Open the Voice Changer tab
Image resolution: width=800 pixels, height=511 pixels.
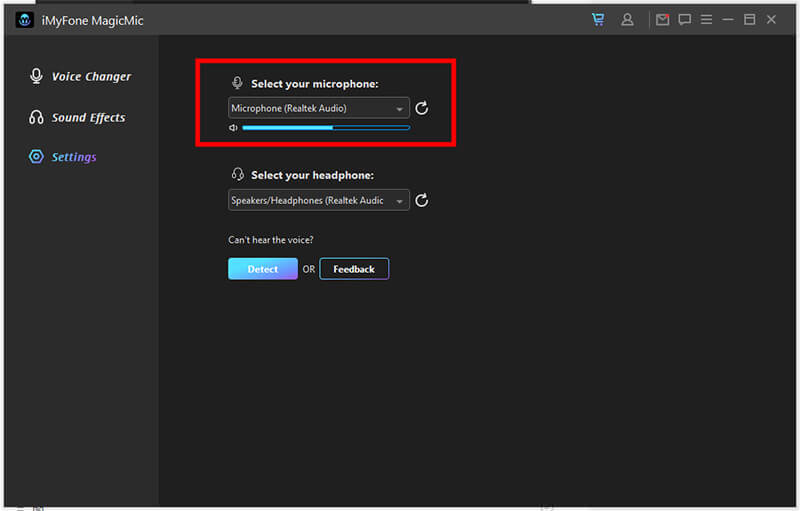pos(80,76)
